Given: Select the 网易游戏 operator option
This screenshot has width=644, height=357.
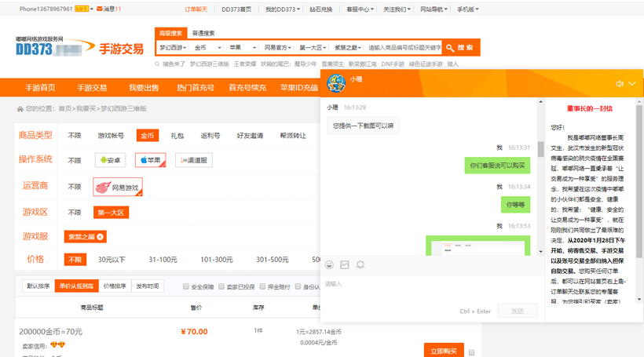Looking at the screenshot, I should [x=118, y=187].
